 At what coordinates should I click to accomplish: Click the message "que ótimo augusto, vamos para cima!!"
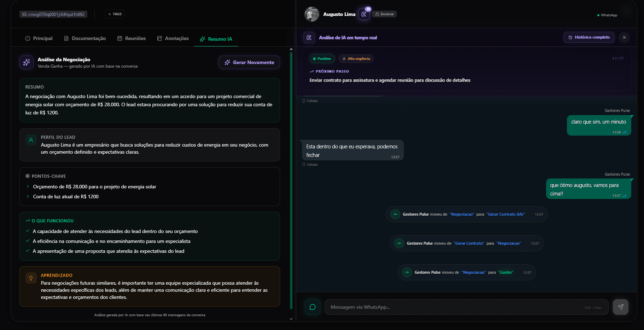[588, 189]
